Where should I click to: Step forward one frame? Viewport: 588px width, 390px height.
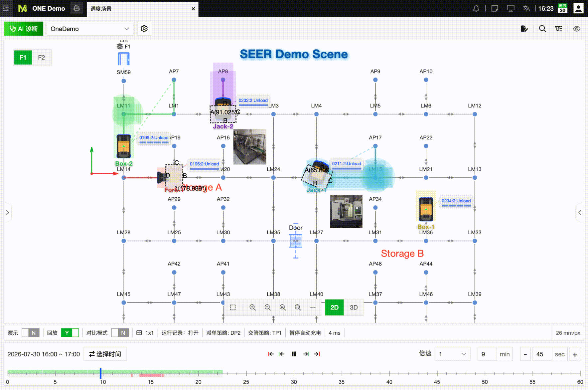coord(306,354)
